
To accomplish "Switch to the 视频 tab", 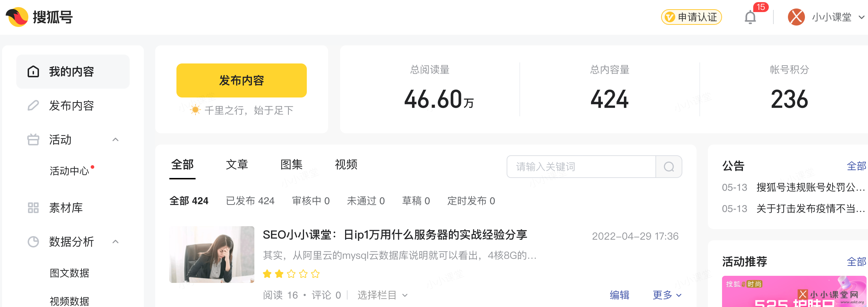I will coord(346,164).
